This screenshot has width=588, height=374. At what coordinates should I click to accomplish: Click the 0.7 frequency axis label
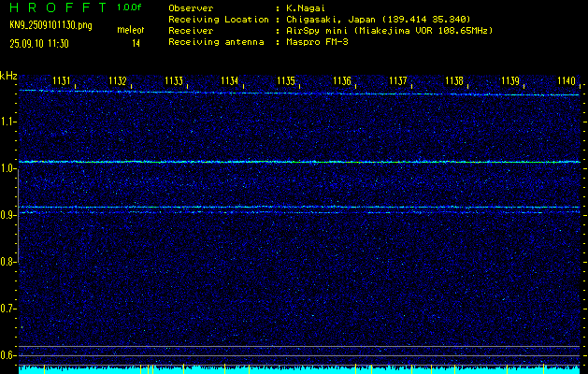pos(7,309)
